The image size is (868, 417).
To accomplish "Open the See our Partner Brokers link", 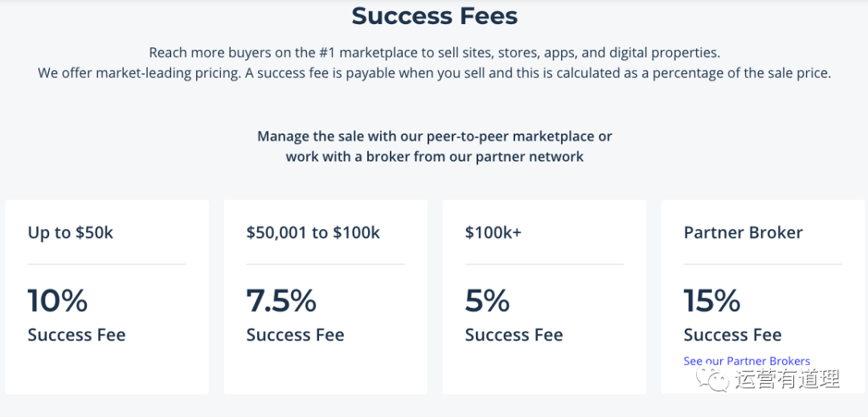I will click(747, 361).
